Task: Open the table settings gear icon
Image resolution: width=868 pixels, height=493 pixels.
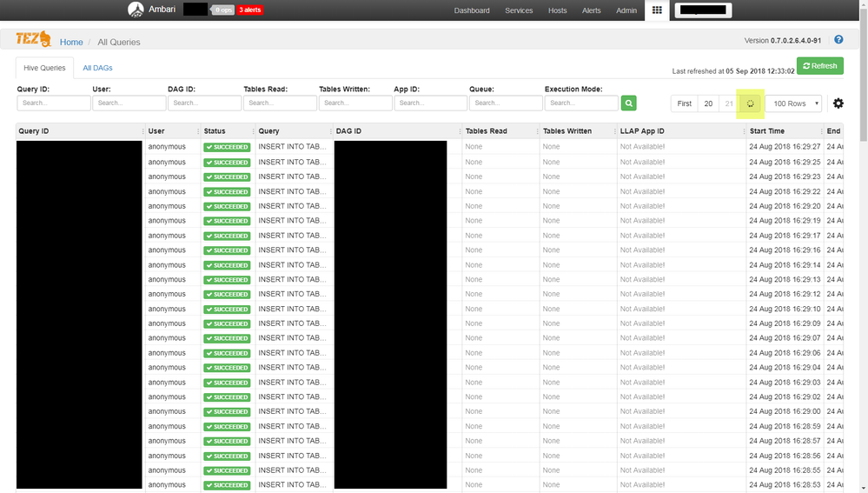Action: (x=838, y=103)
